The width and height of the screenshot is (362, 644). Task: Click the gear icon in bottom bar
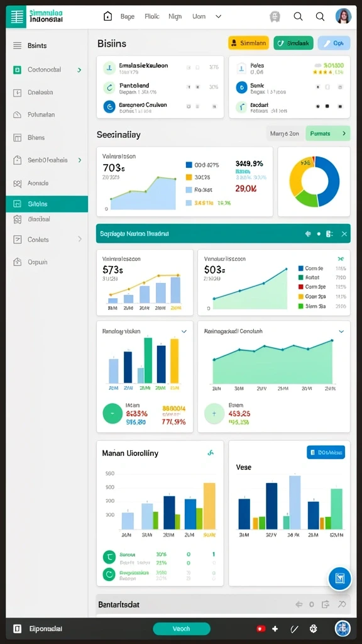[x=313, y=628]
